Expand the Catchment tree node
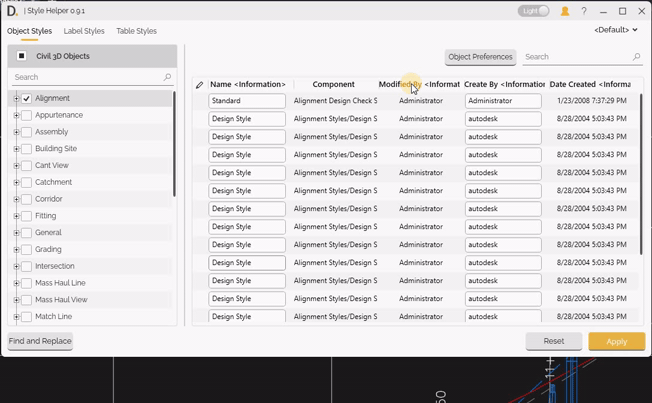The height and width of the screenshot is (403, 652). [16, 183]
